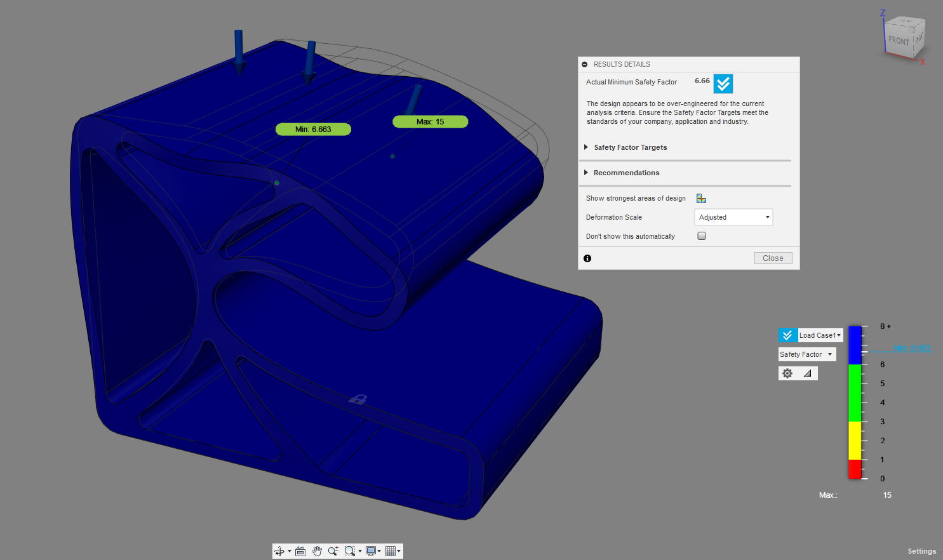The height and width of the screenshot is (560, 943).
Task: Select the Zoom Window magnifier tool
Action: [349, 551]
